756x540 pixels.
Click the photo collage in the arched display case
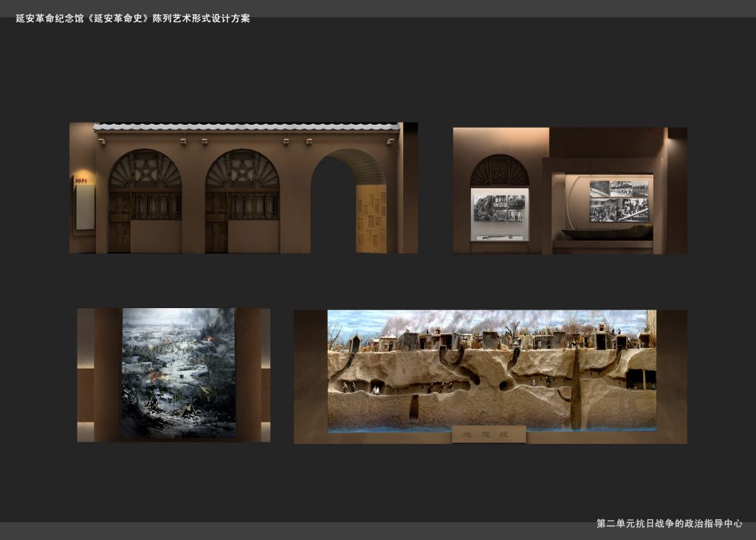pos(499,208)
